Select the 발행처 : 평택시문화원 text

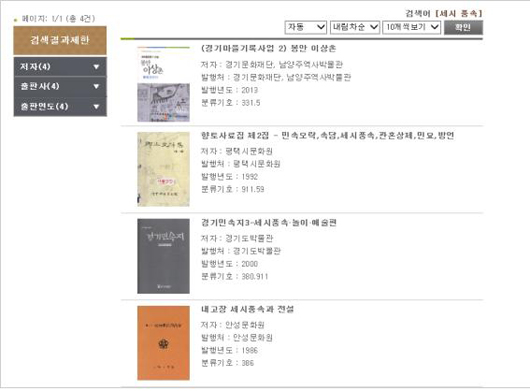[x=241, y=164]
